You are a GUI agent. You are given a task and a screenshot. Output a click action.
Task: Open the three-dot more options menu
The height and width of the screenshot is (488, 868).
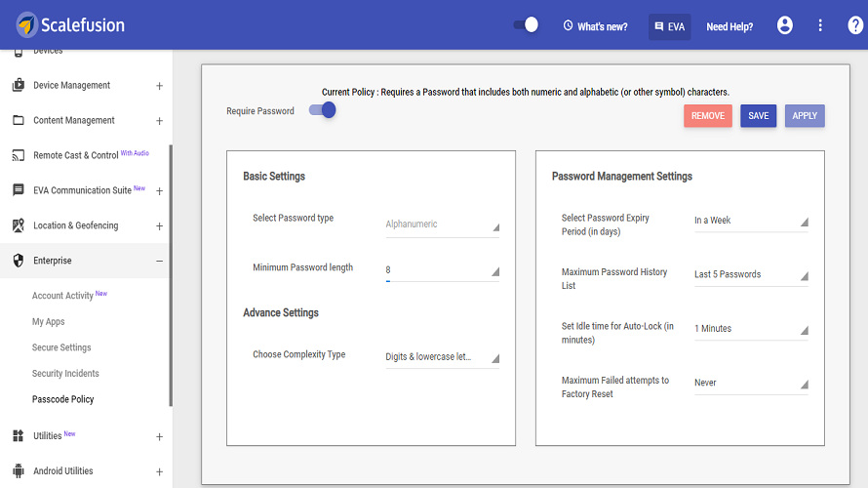coord(820,25)
